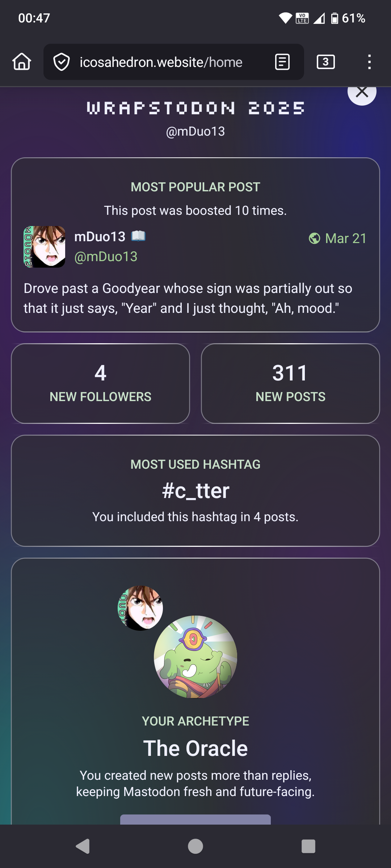Tap the @mDuo13 handle in the post
This screenshot has width=391, height=868.
click(x=106, y=256)
